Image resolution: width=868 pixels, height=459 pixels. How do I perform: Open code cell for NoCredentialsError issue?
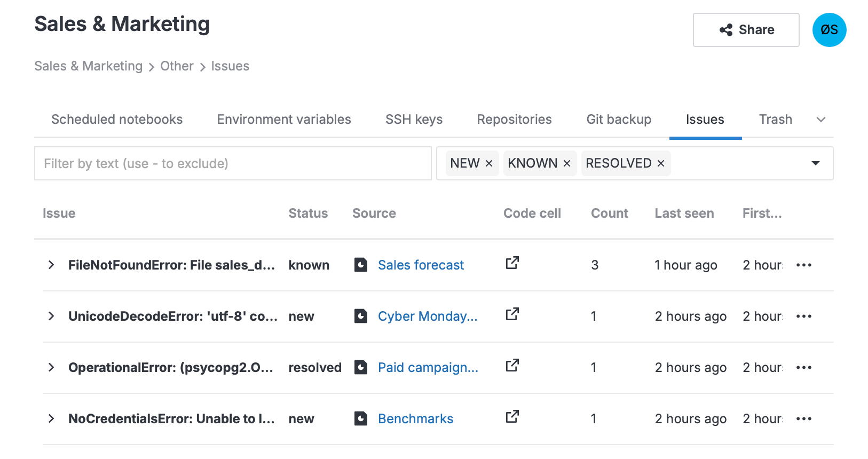point(512,417)
